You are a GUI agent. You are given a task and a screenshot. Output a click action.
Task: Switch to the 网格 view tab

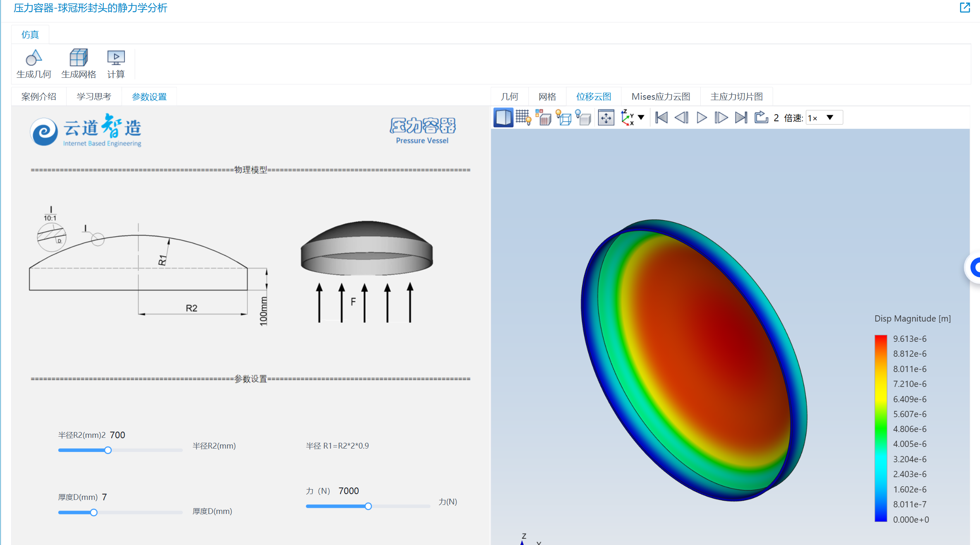click(x=547, y=96)
